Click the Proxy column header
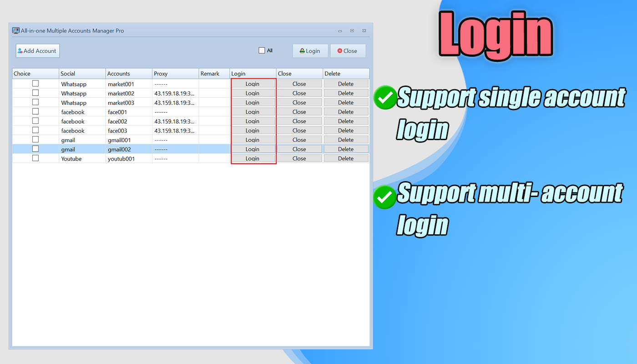Screen dimensions: 637x364 pyautogui.click(x=175, y=73)
